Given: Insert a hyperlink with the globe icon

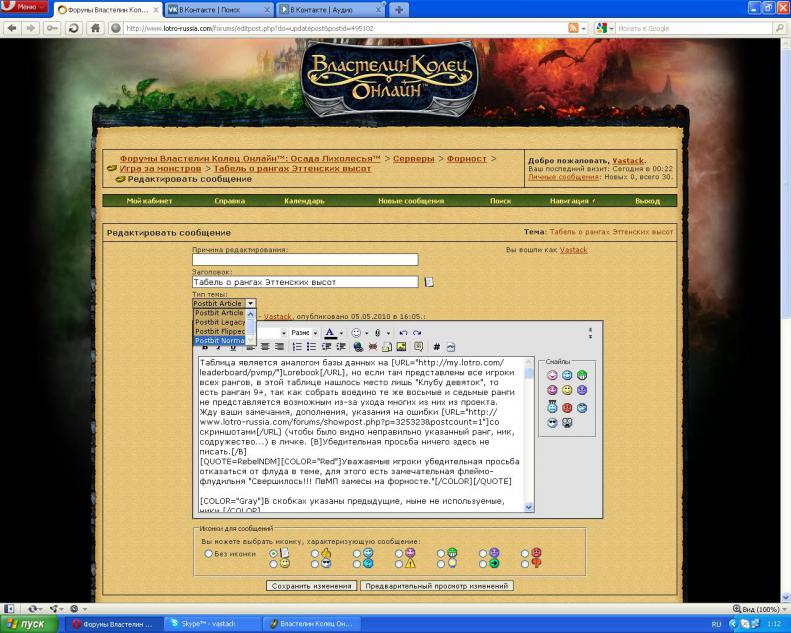Looking at the screenshot, I should [x=358, y=347].
